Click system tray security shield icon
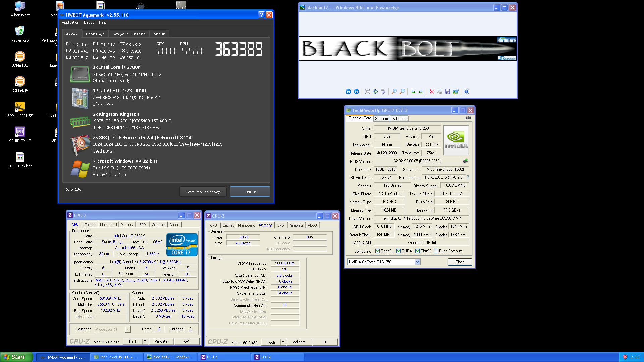 (625, 357)
